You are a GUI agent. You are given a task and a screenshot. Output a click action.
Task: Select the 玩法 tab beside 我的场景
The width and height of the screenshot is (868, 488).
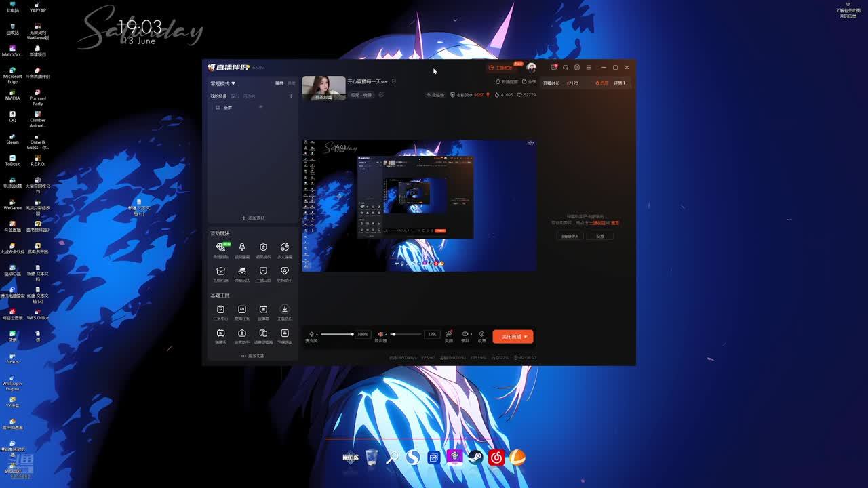tap(235, 96)
